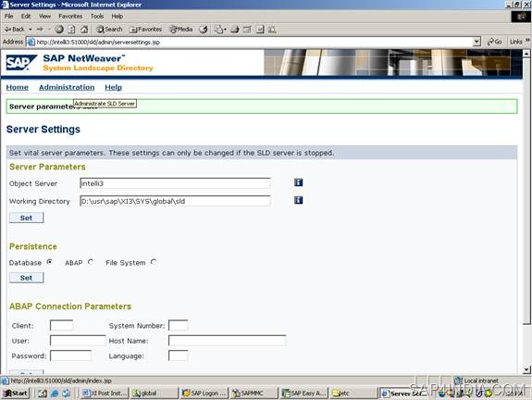Viewport: 532px width, 400px height.
Task: Switch to global folder taskbar window
Action: 155,394
